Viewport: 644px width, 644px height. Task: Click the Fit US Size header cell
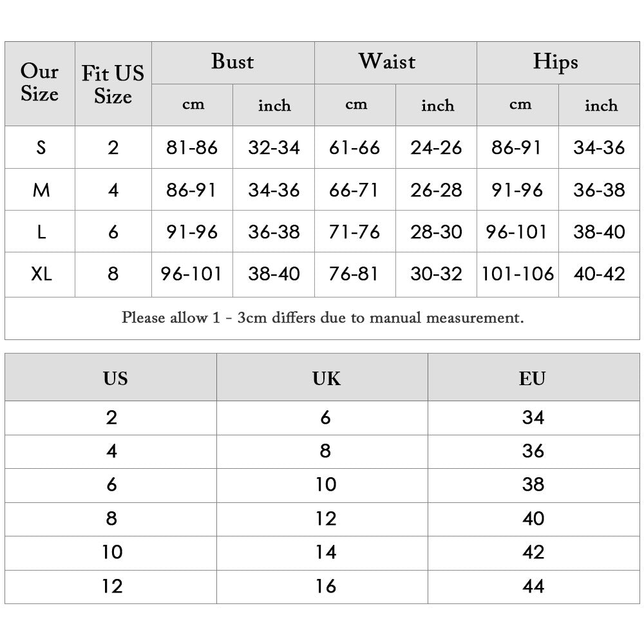pyautogui.click(x=113, y=84)
